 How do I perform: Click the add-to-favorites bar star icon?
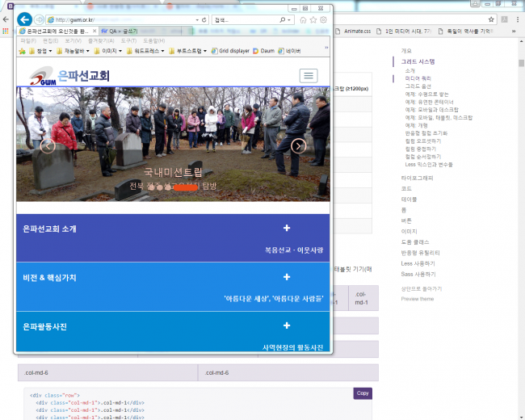click(x=22, y=51)
